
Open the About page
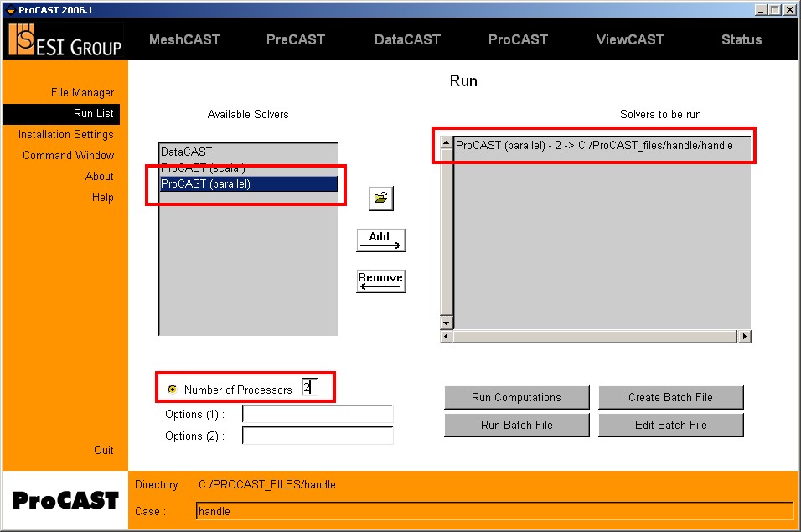click(x=99, y=176)
